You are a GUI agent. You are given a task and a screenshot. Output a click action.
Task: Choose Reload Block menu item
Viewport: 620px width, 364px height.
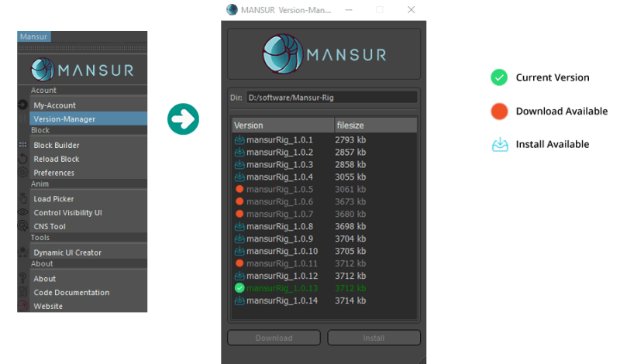point(88,159)
